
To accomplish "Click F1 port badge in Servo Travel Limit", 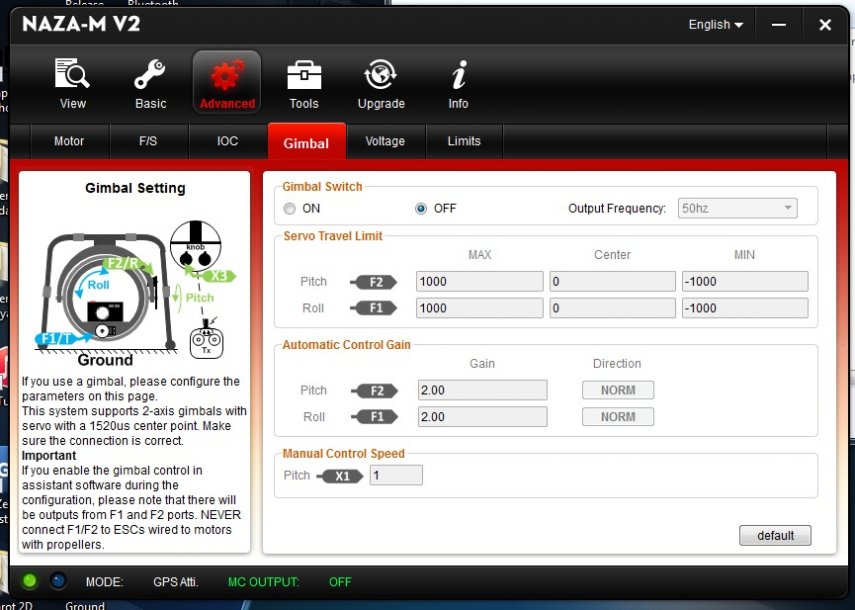I will click(x=374, y=308).
